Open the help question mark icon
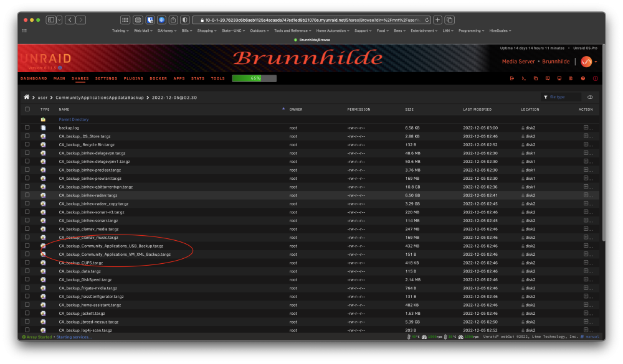The width and height of the screenshot is (623, 364). [x=583, y=78]
